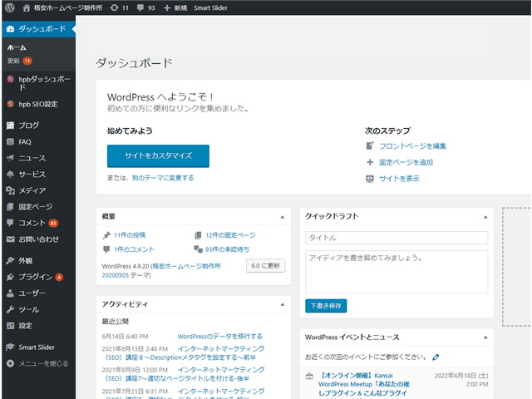Viewport: 532px width, 399px height.
Task: Focus the タイトル input field
Action: 397,238
